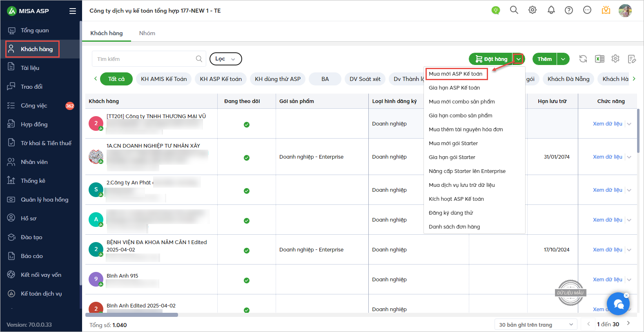Click the horizontal table scrollbar
Image resolution: width=644 pixels, height=332 pixels.
(x=131, y=315)
